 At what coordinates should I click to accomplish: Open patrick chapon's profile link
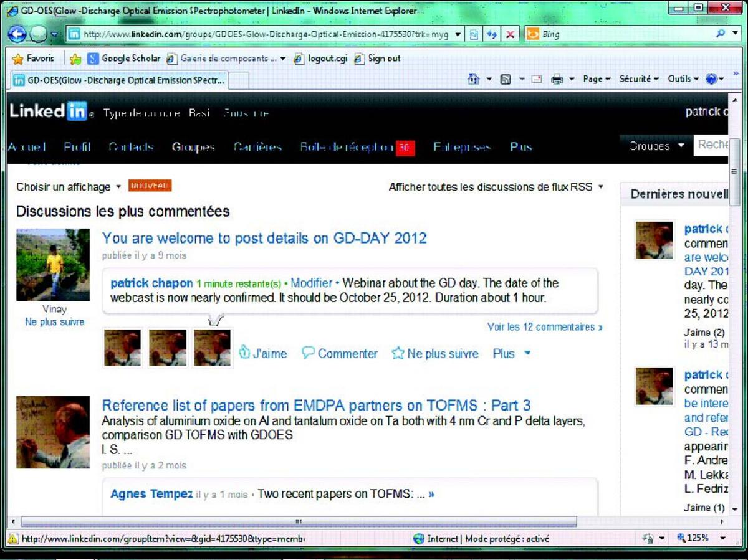pyautogui.click(x=151, y=283)
